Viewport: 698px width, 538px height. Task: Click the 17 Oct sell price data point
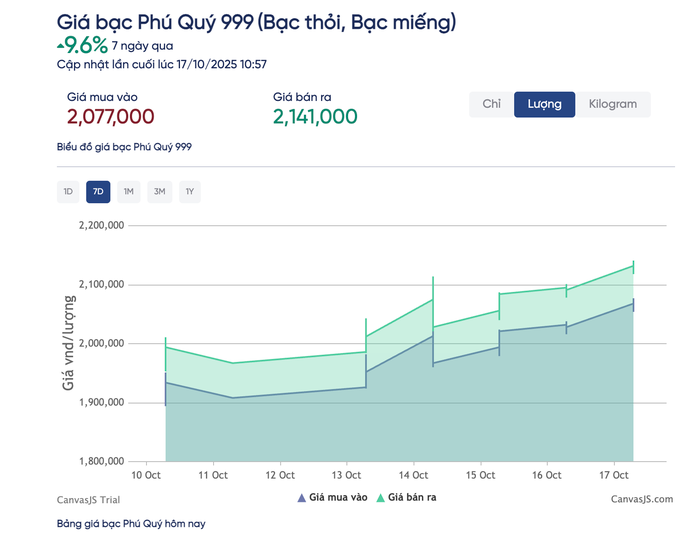pyautogui.click(x=634, y=266)
